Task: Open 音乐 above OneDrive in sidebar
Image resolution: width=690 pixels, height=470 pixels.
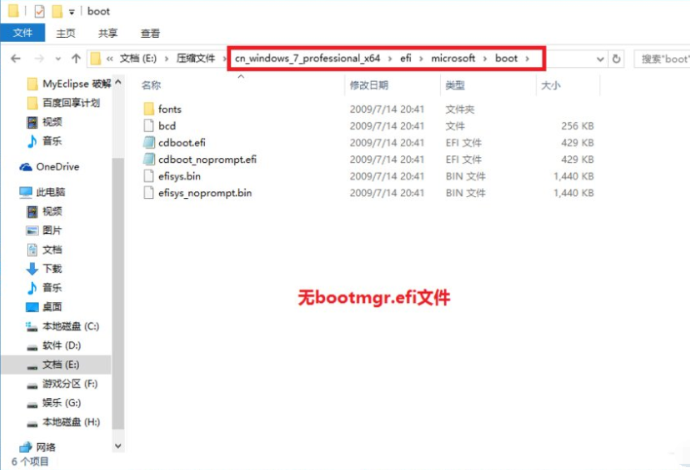Action: [x=44, y=141]
